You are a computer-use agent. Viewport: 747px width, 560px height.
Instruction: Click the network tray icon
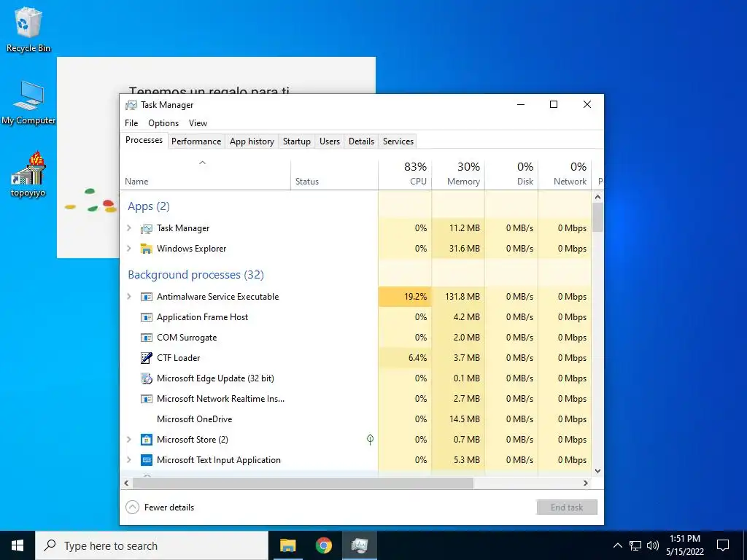(635, 545)
